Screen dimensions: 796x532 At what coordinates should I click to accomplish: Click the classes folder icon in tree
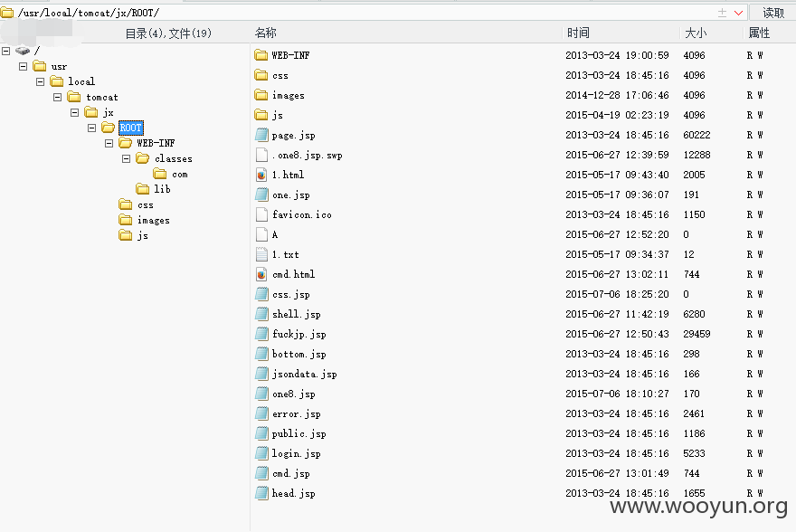(x=143, y=158)
